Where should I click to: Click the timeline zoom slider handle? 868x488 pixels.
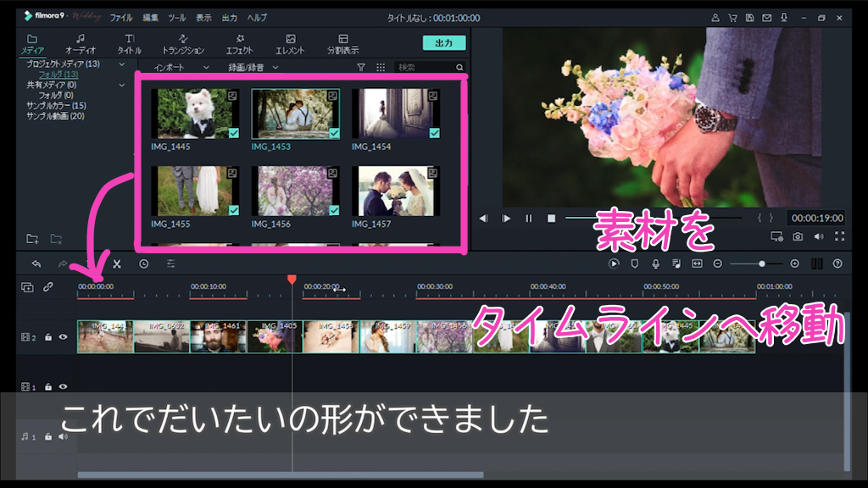click(761, 263)
